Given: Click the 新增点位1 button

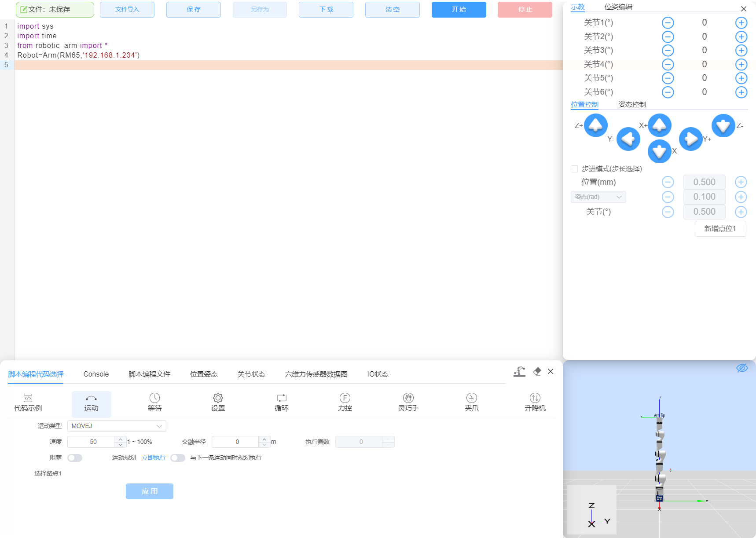Looking at the screenshot, I should point(720,228).
